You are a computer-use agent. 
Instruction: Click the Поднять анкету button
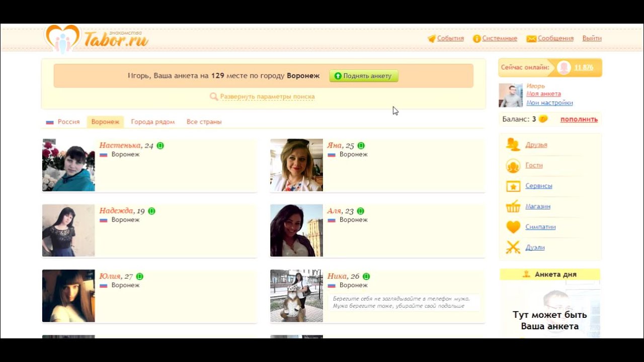click(x=364, y=76)
